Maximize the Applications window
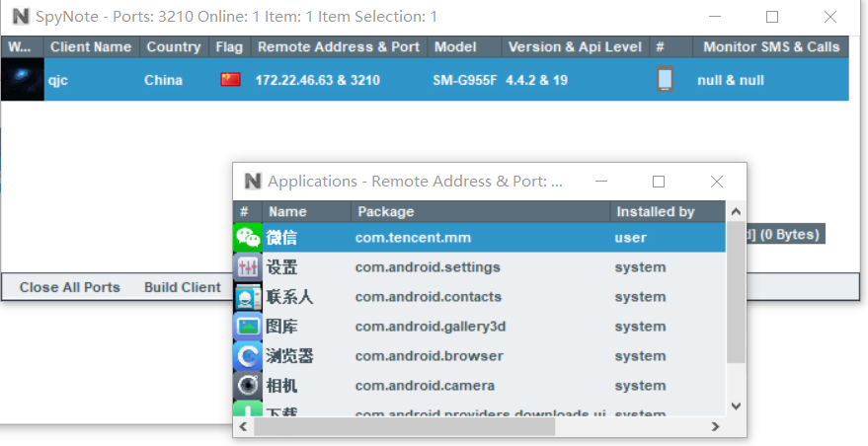868x446 pixels. tap(659, 182)
